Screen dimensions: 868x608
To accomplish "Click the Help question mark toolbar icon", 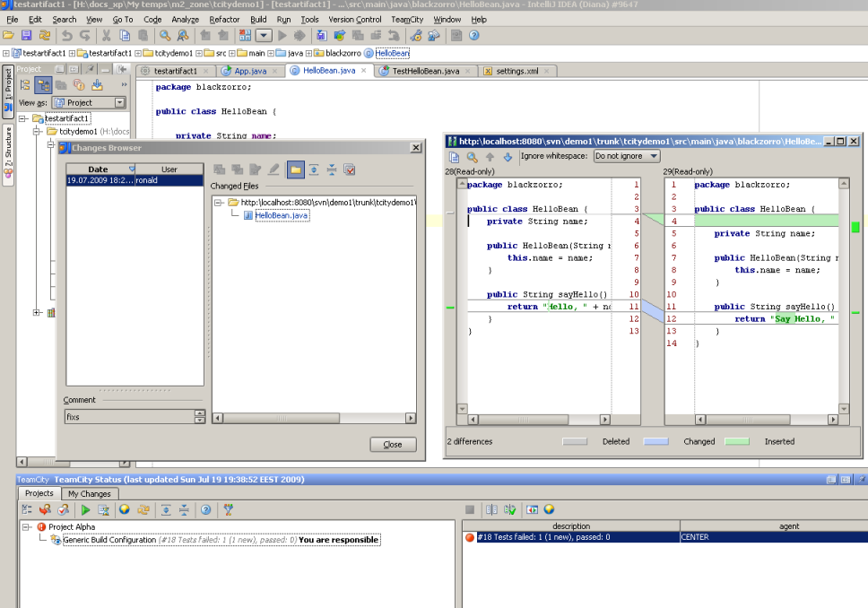I will (474, 36).
